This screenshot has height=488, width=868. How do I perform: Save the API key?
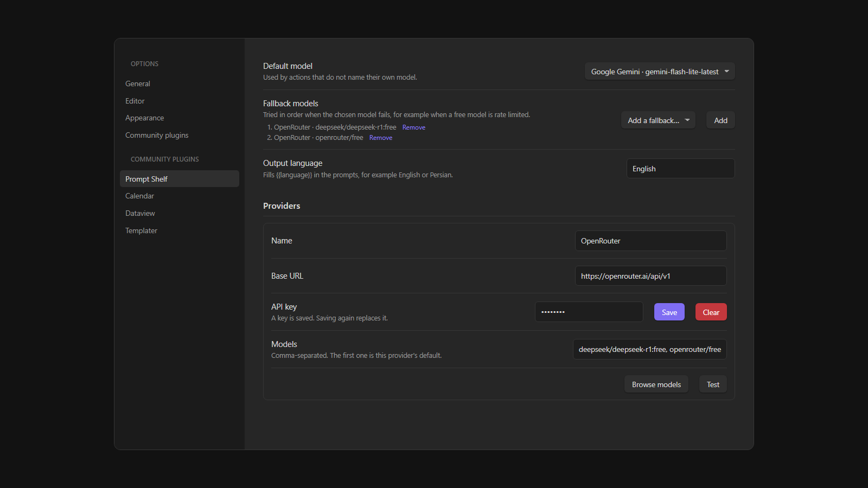point(669,312)
